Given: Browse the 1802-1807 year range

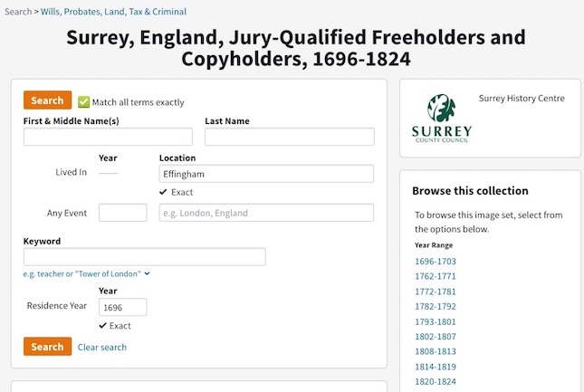Looking at the screenshot, I should [436, 337].
